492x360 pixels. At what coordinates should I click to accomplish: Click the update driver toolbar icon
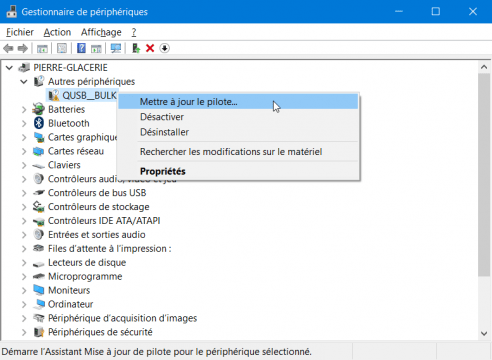(x=136, y=48)
